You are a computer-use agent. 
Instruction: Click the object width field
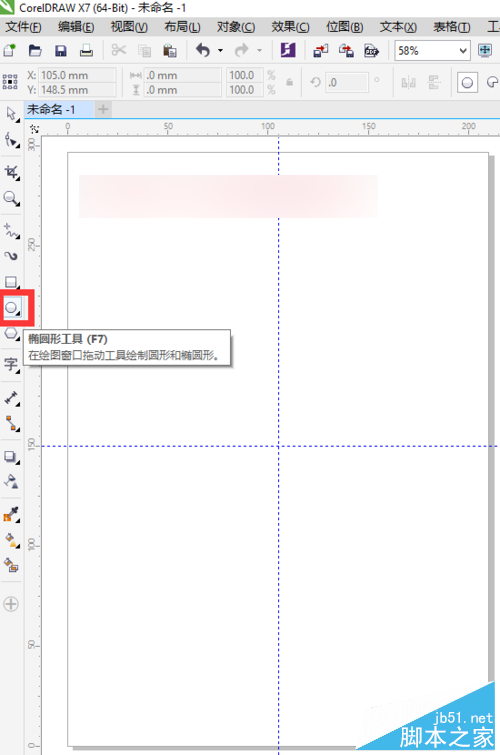183,75
